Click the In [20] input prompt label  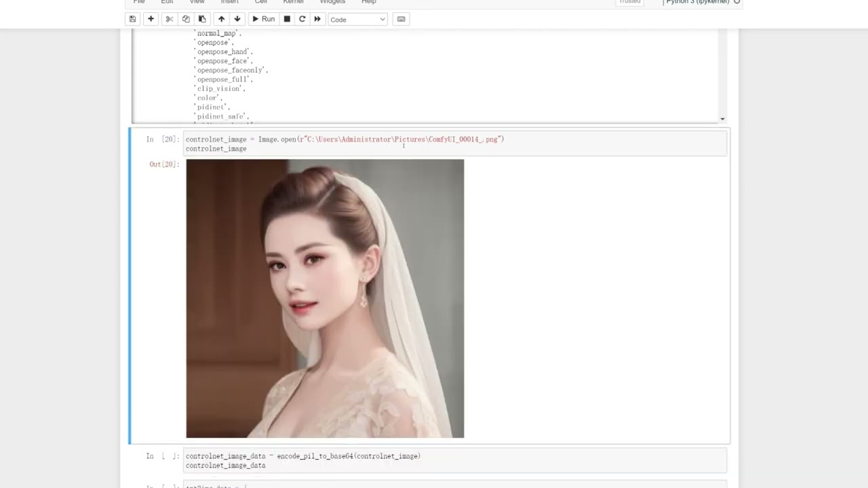pos(163,139)
